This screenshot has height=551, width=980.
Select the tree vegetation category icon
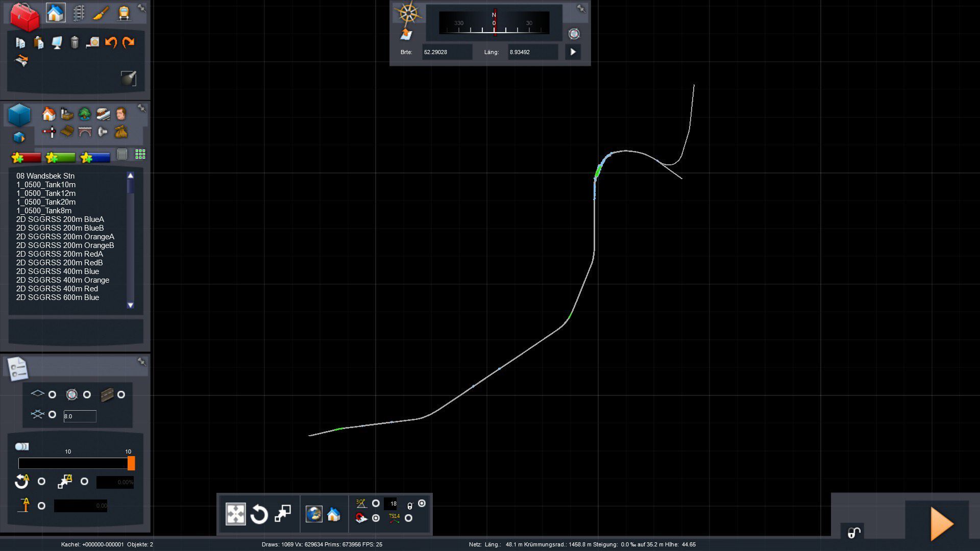point(84,114)
